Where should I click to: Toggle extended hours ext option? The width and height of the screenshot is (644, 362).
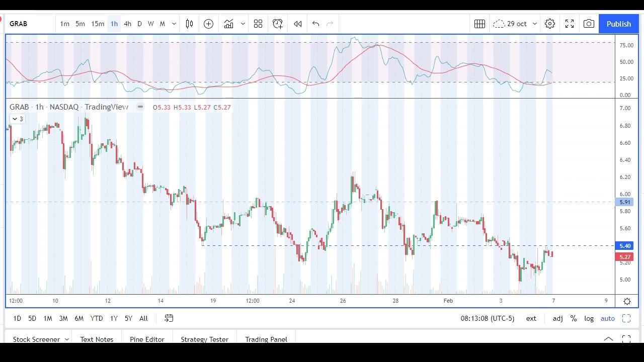531,318
